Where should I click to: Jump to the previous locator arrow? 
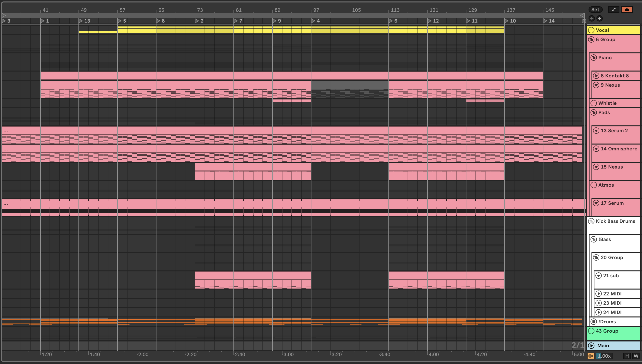point(591,18)
